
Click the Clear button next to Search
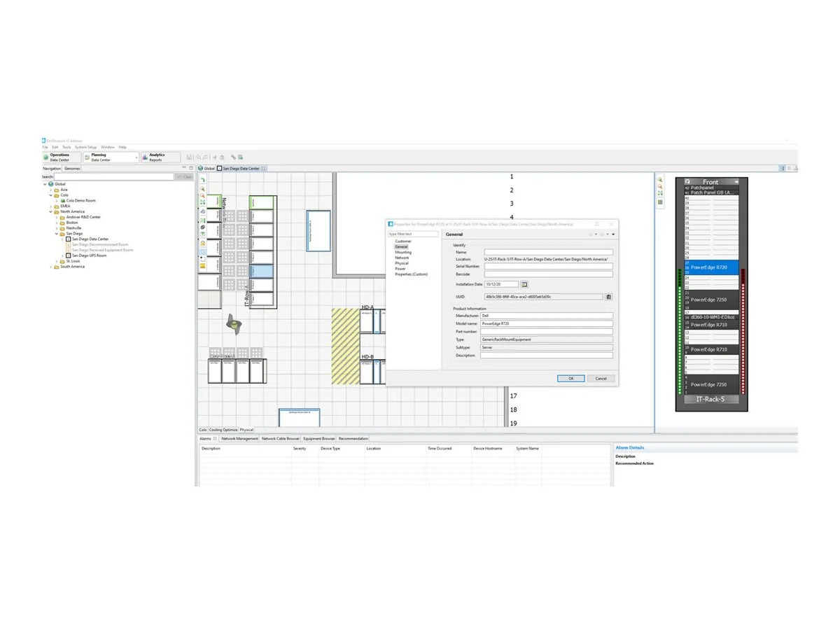point(185,176)
